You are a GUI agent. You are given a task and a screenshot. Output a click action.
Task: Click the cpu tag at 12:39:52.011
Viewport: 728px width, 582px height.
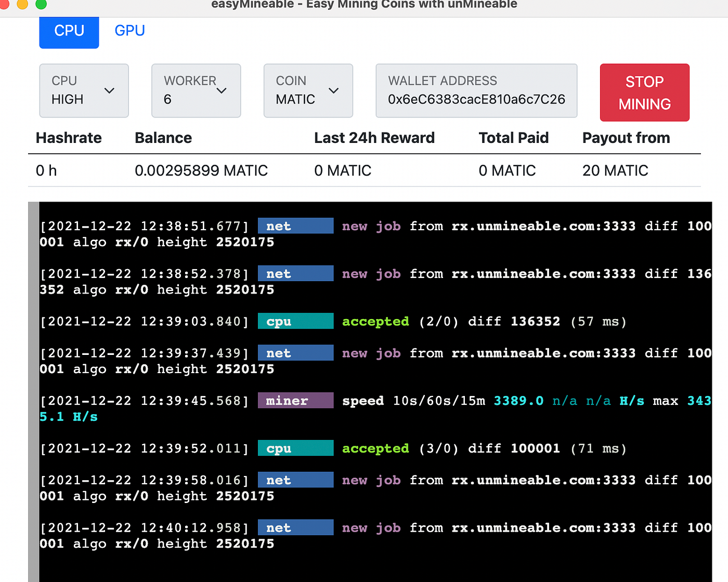coord(295,448)
